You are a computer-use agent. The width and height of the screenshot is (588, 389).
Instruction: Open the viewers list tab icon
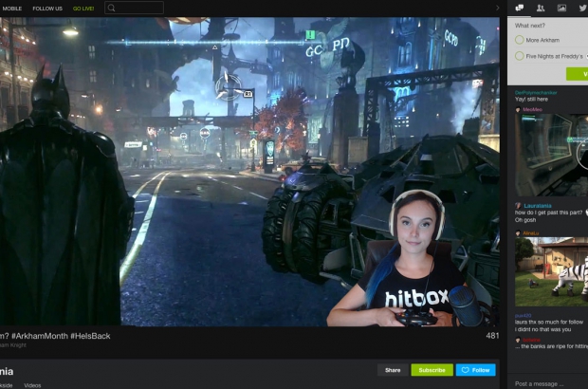(x=541, y=8)
